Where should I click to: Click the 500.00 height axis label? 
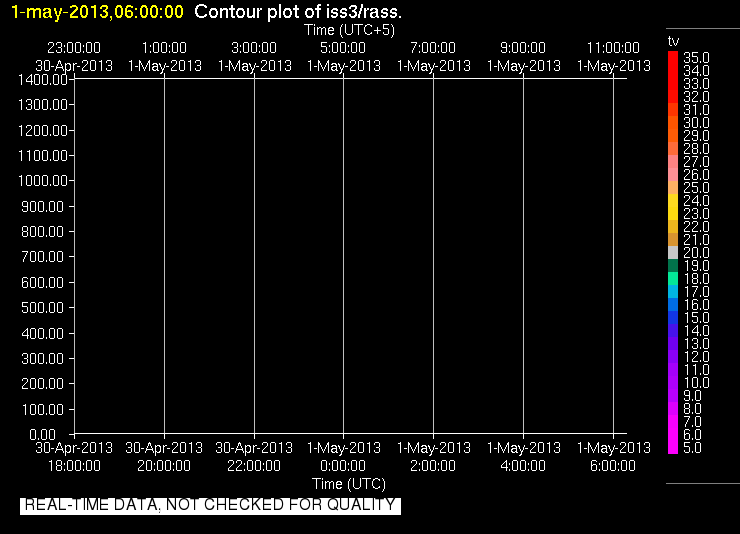[43, 308]
